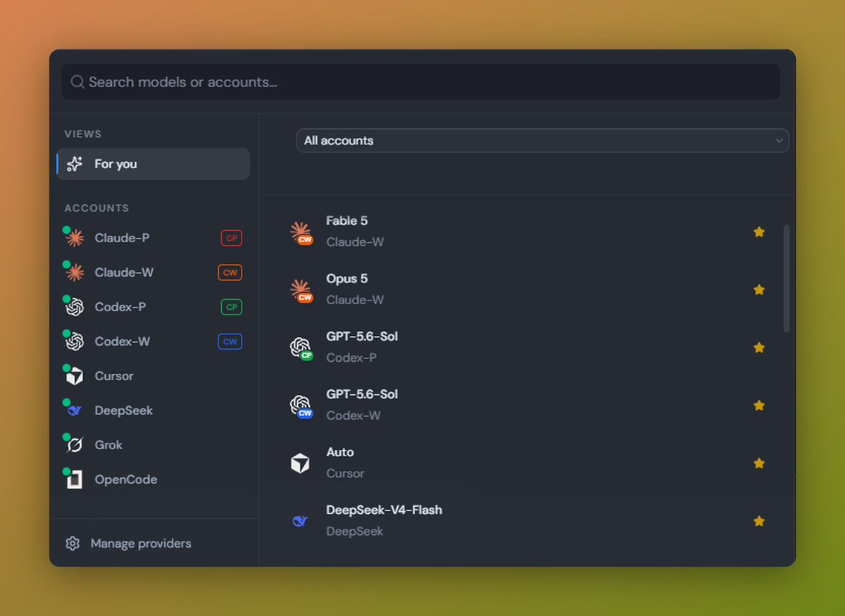The width and height of the screenshot is (845, 616).
Task: Click the Claude-P starburst icon in sidebar
Action: tap(75, 238)
